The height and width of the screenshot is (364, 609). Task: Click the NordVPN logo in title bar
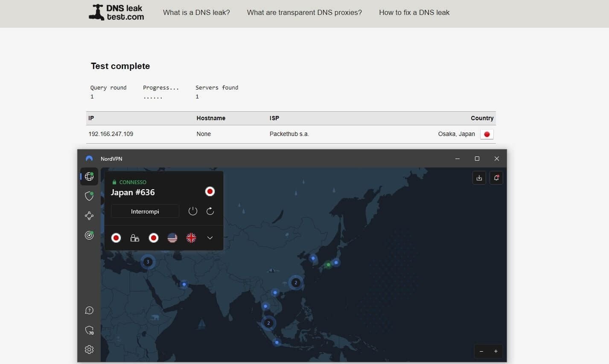pos(89,159)
